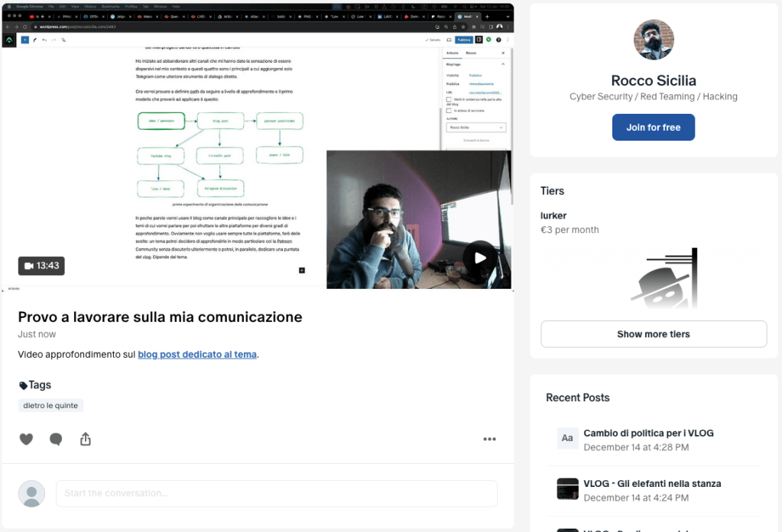The height and width of the screenshot is (532, 782).
Task: Tick the 'In attesa di revisione' checkbox
Action: [x=449, y=110]
